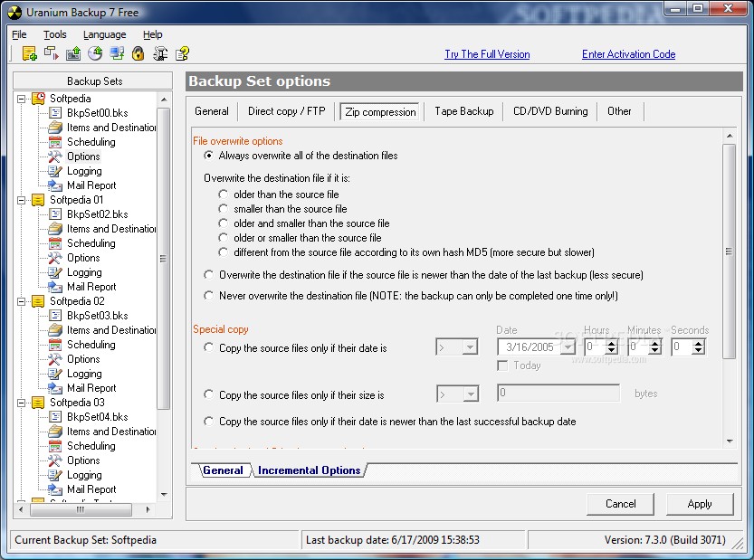This screenshot has width=754, height=560.
Task: Enable the Today checkbox
Action: pyautogui.click(x=502, y=365)
